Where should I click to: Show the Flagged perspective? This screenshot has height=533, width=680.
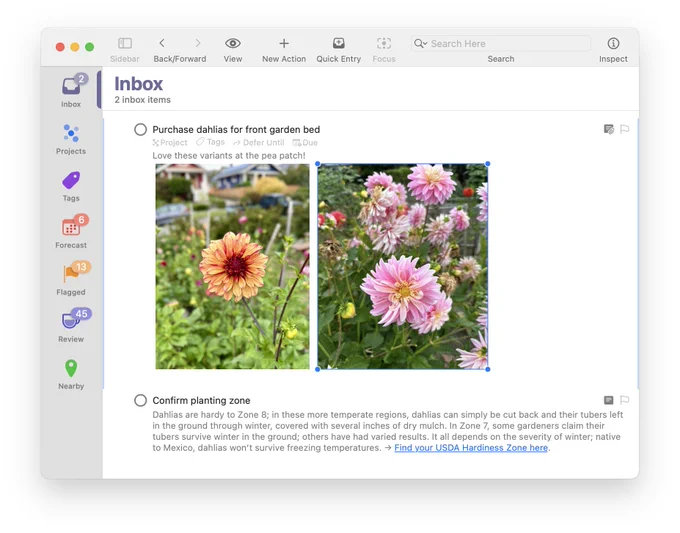pos(71,279)
